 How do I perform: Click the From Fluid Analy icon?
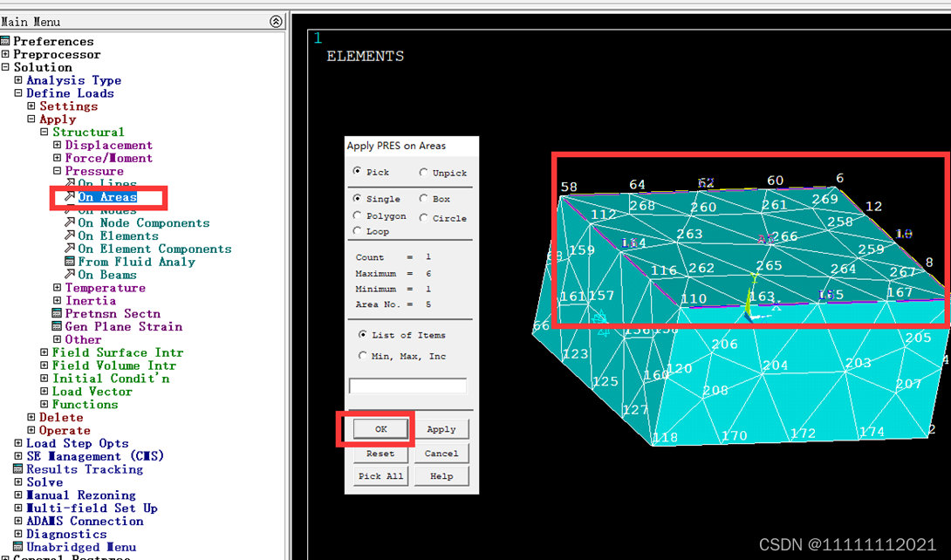(71, 262)
